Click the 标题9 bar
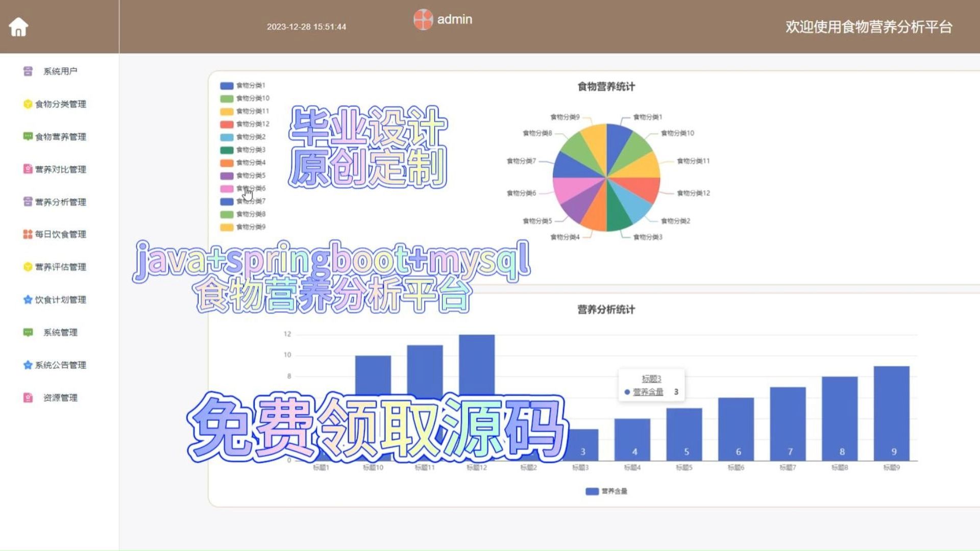Screen dimensions: 980x551 coord(892,413)
